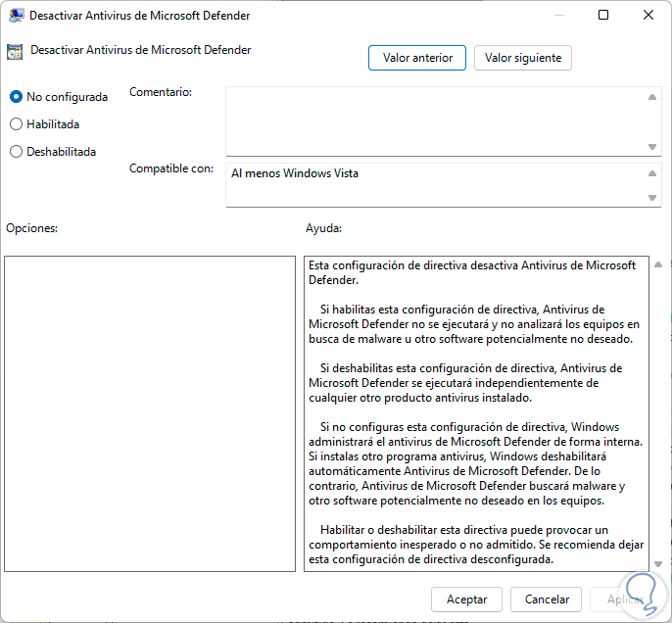Dismiss dialog with Cancelar button
This screenshot has width=672, height=623.
click(546, 599)
